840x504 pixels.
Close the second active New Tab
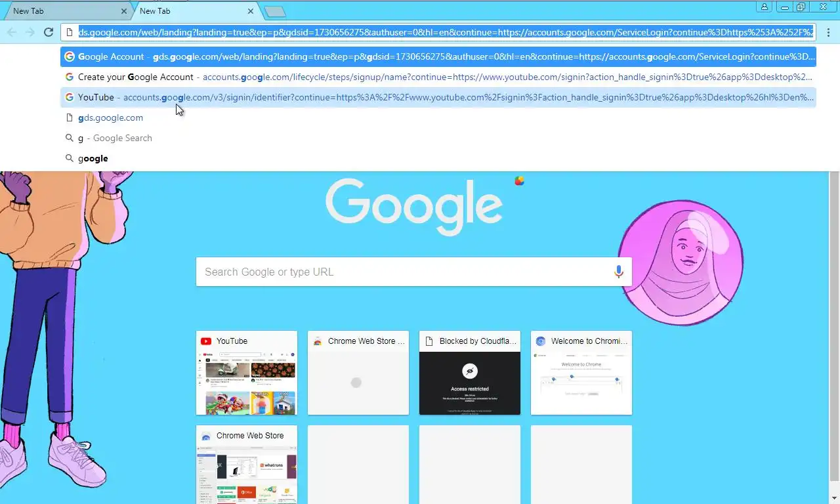click(251, 11)
